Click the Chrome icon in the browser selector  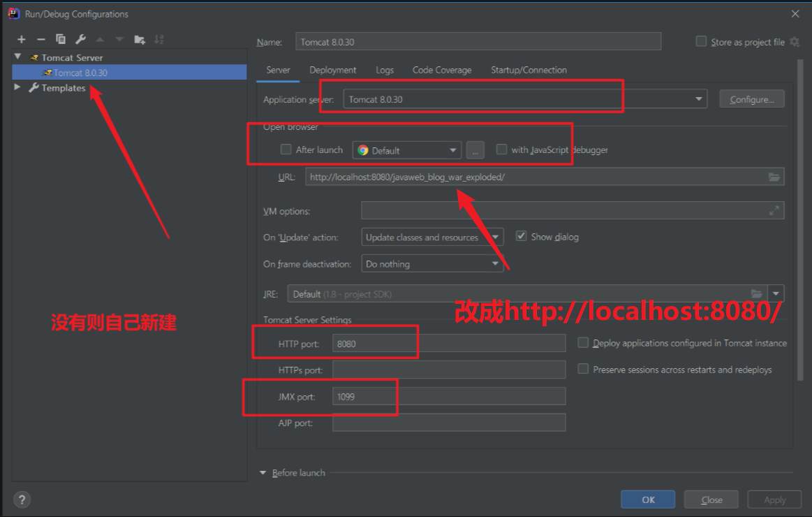point(363,150)
